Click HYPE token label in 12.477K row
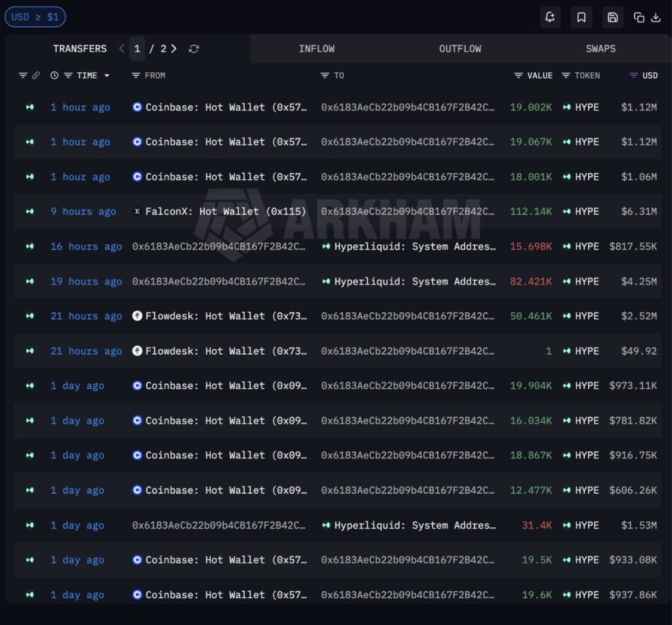Viewport: 672px width, 625px height. tap(587, 490)
